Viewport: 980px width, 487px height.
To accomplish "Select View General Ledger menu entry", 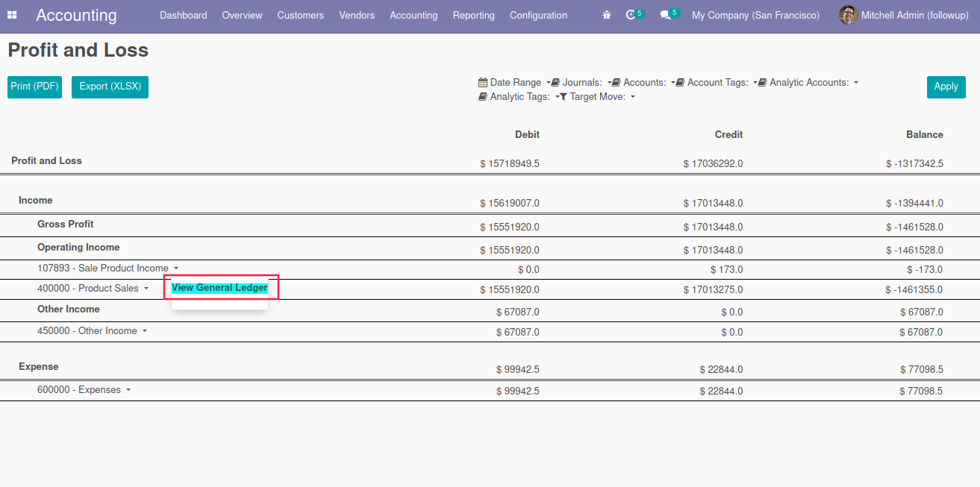I will (x=219, y=288).
